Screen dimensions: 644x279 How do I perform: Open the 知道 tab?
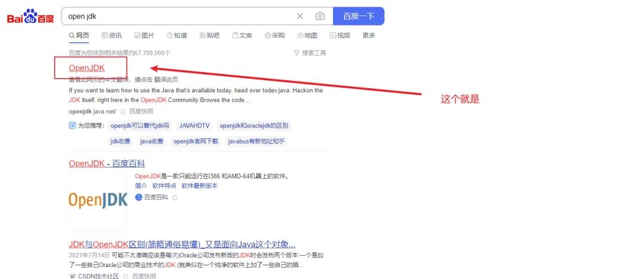tap(177, 36)
